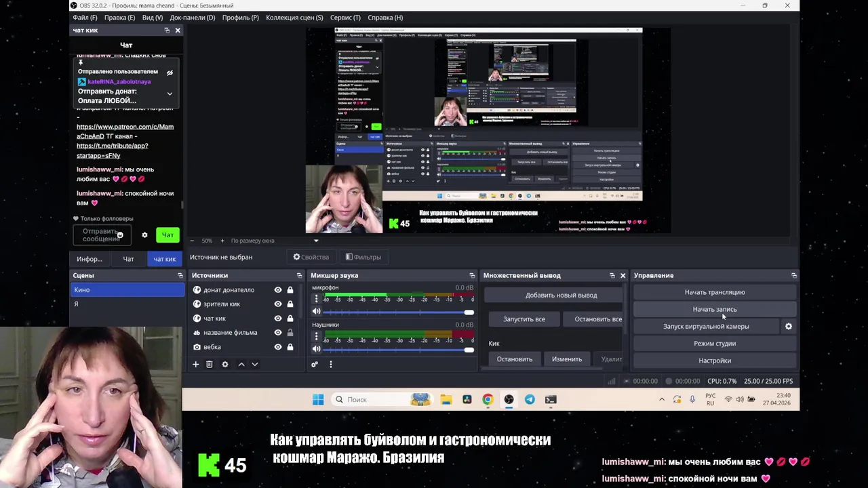Open the Сервис menu

(345, 17)
